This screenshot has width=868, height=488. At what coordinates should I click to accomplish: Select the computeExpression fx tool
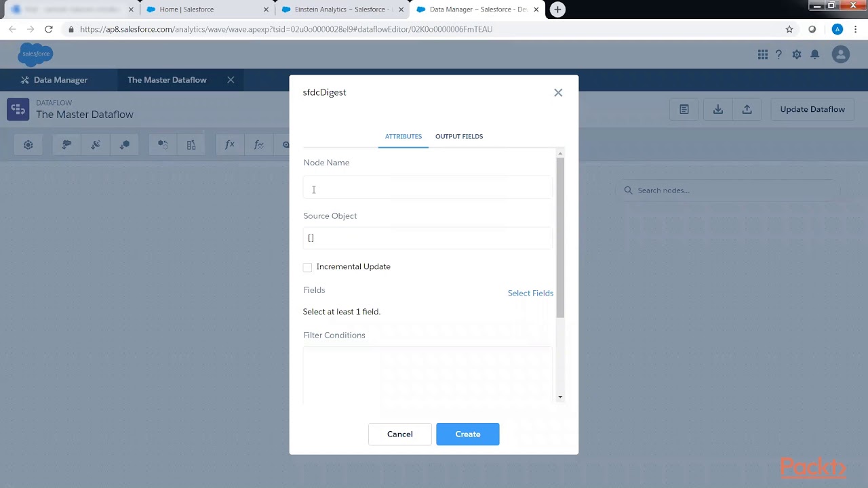tap(230, 144)
